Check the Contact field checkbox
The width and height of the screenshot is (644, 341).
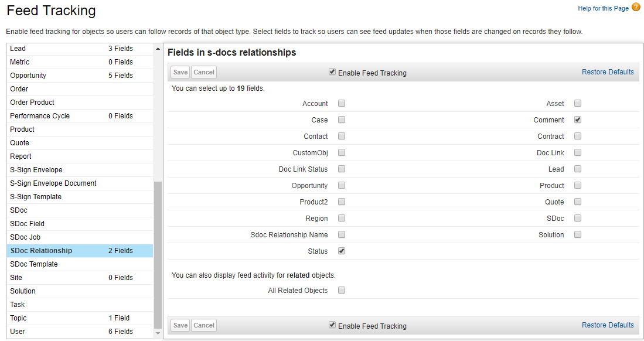pos(342,136)
